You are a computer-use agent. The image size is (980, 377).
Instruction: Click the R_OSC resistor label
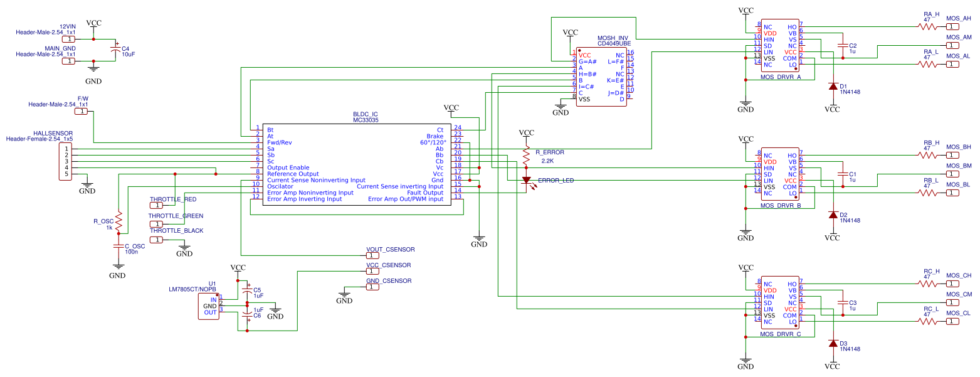coord(103,221)
